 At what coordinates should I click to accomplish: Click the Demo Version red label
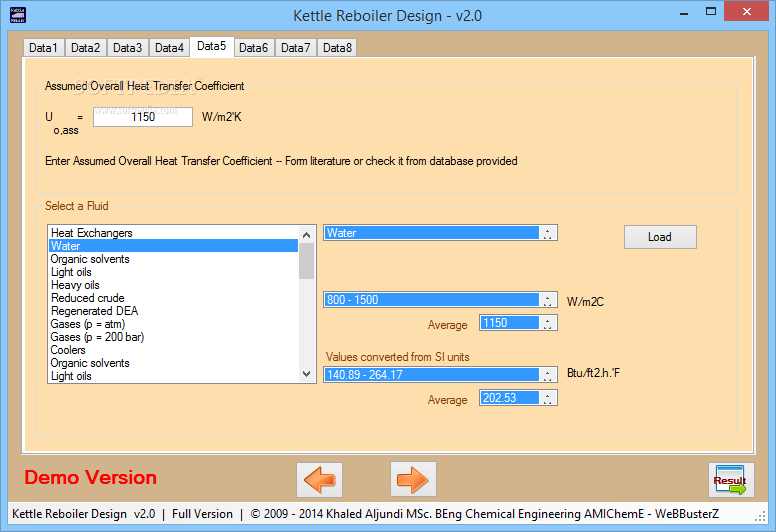[91, 478]
